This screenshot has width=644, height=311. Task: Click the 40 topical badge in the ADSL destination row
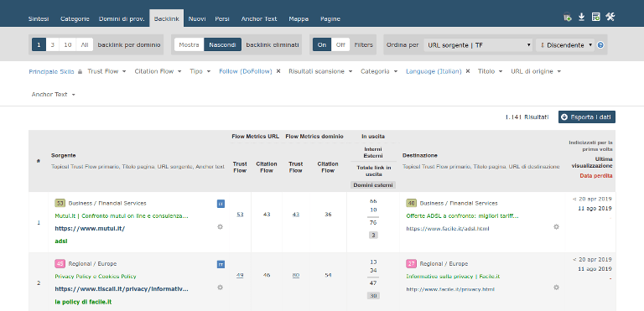click(412, 203)
